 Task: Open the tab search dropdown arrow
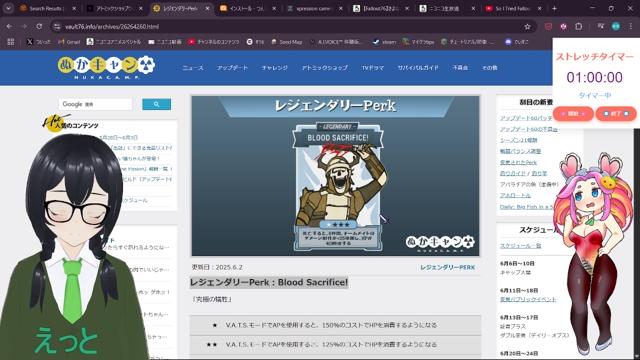click(x=8, y=8)
